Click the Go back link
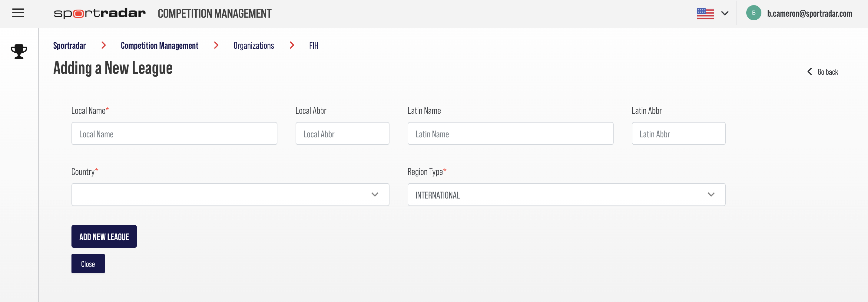The height and width of the screenshot is (302, 868). pyautogui.click(x=827, y=72)
